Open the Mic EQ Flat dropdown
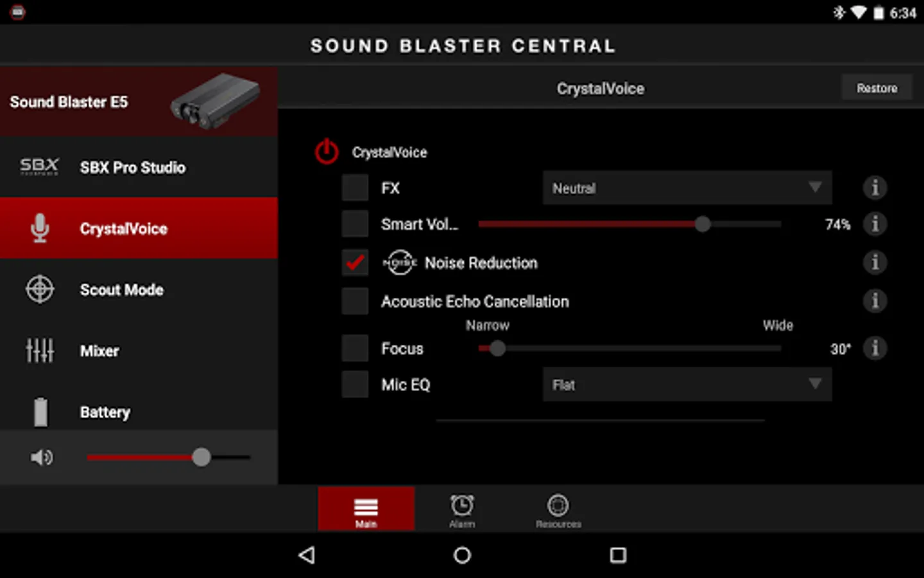The width and height of the screenshot is (924, 578). 687,385
